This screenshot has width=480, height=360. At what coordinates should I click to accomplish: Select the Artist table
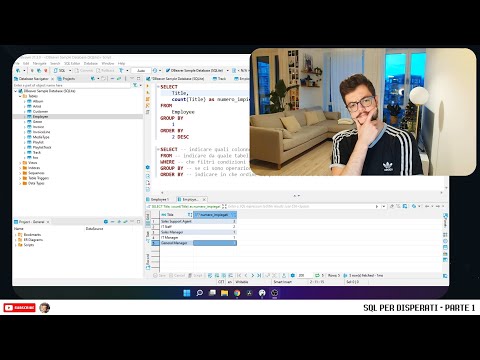pos(37,106)
